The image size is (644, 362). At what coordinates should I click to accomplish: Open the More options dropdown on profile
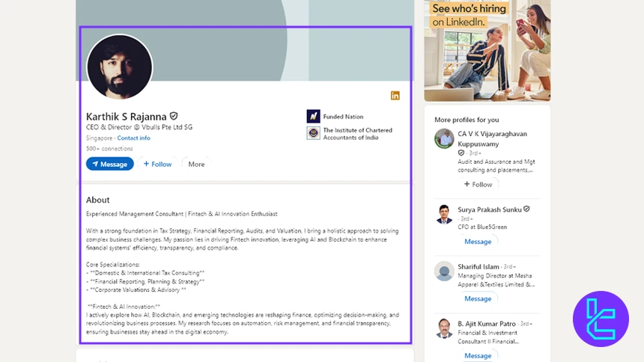[x=196, y=165]
